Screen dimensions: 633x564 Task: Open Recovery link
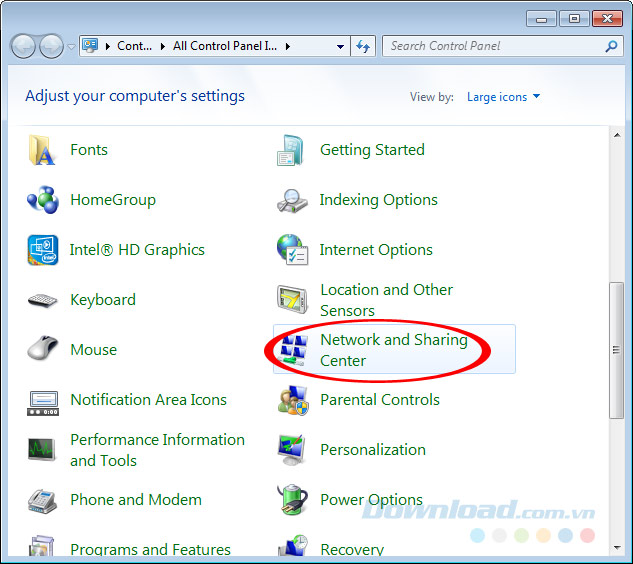tap(352, 549)
